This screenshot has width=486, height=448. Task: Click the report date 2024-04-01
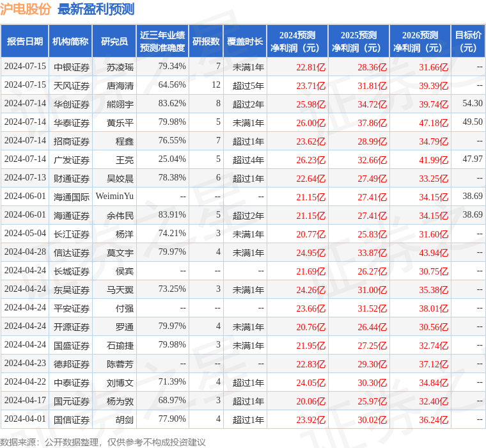[x=25, y=419]
